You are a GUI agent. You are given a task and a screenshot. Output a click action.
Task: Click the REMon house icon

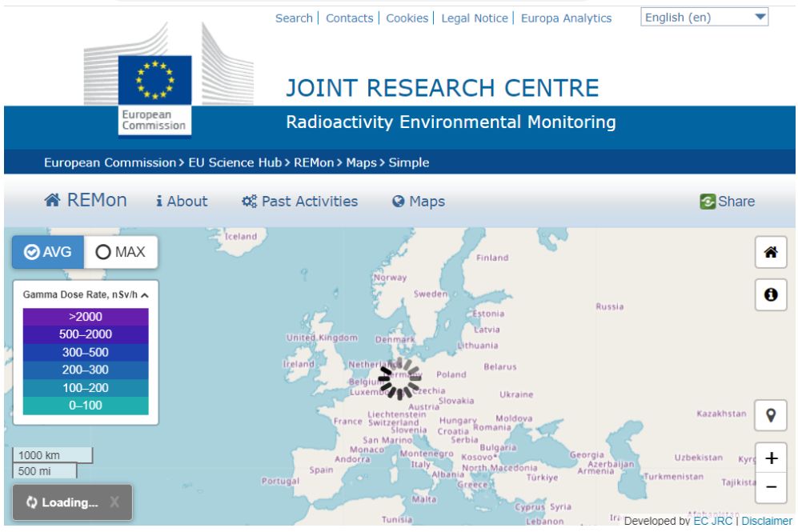[x=52, y=200]
